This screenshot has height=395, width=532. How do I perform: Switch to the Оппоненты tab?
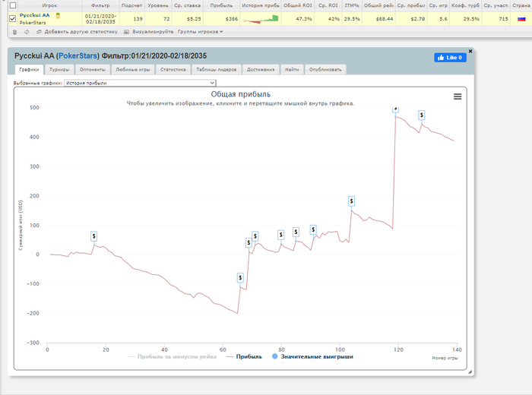[x=93, y=70]
